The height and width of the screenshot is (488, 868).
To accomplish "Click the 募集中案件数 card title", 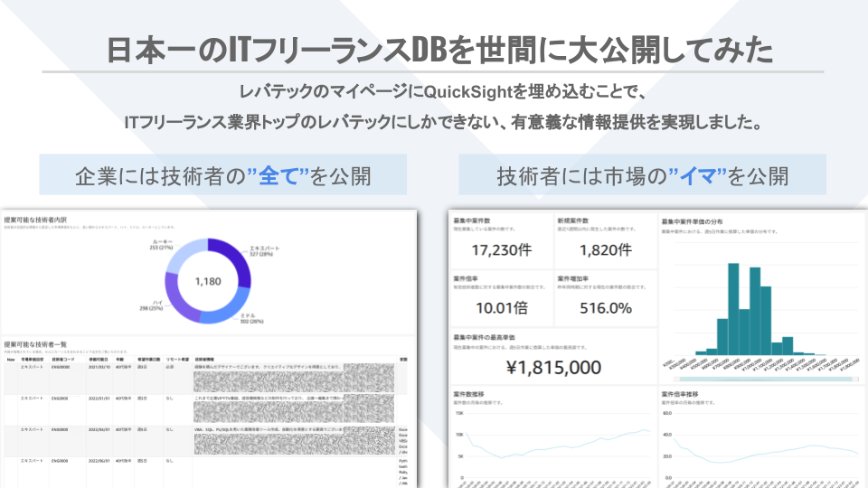I will [x=472, y=221].
